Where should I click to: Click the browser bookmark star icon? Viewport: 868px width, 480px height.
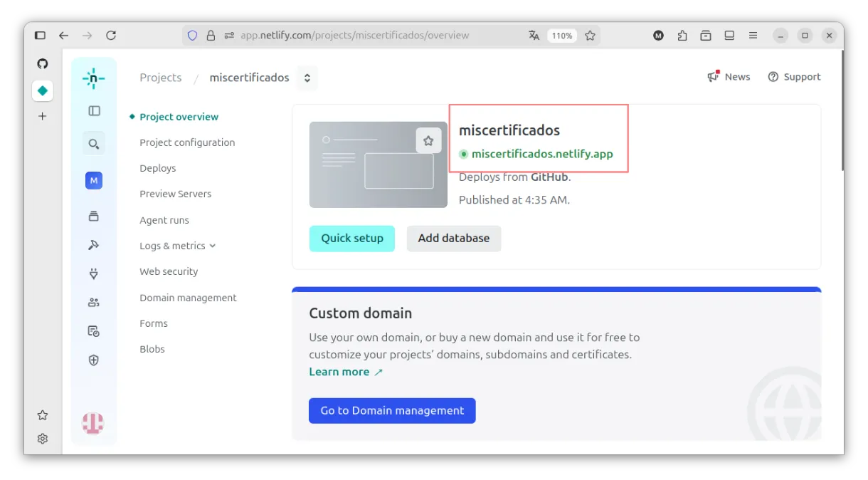pos(590,36)
